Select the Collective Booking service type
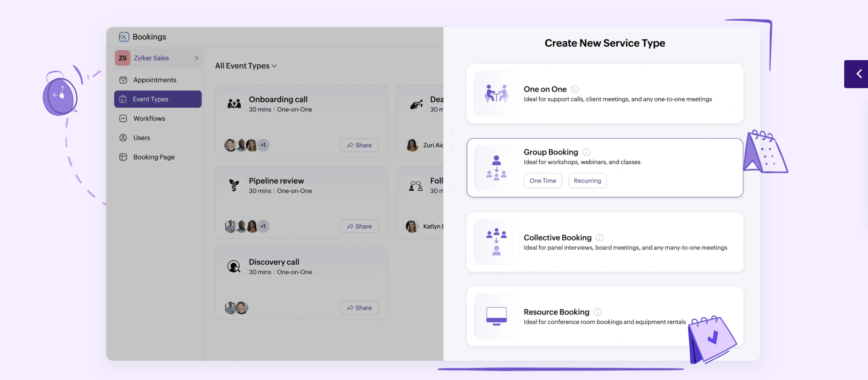This screenshot has width=868, height=380. [x=605, y=242]
